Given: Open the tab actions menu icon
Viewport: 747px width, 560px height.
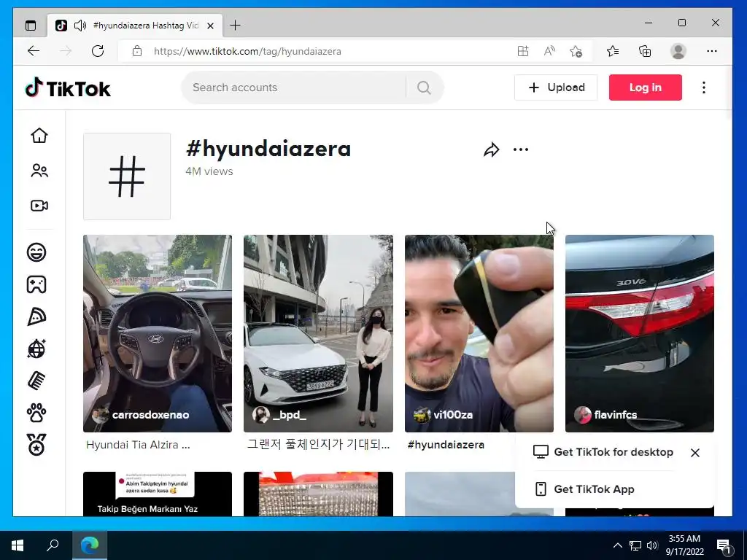Looking at the screenshot, I should 31,26.
